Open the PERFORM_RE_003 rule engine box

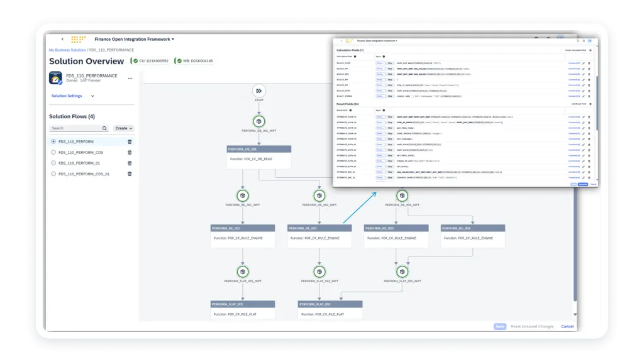[396, 236]
